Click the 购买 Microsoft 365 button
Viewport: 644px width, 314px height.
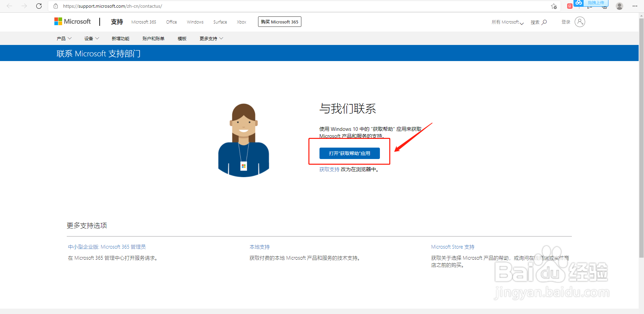[x=279, y=21]
